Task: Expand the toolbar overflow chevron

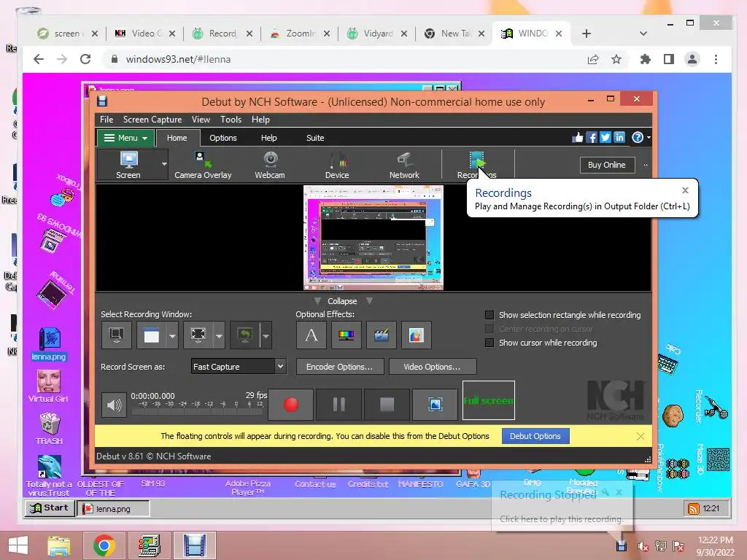Action: click(646, 166)
